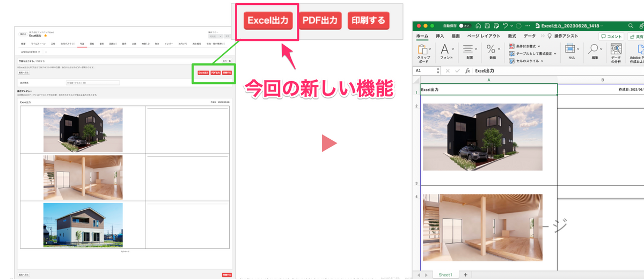Screen dimensions: 644x279
Task: Click the コメント button in Excel
Action: click(x=611, y=37)
